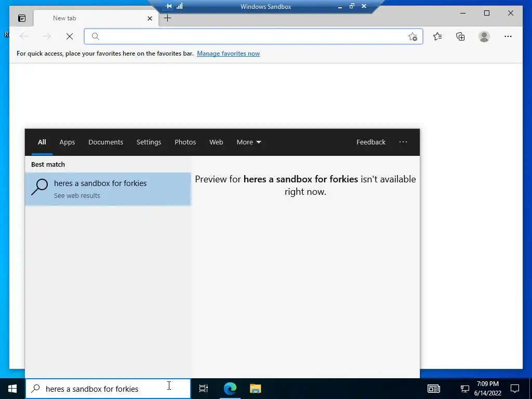532x399 pixels.
Task: Minimize Windows Sandbox from the connection bar
Action: point(340,6)
